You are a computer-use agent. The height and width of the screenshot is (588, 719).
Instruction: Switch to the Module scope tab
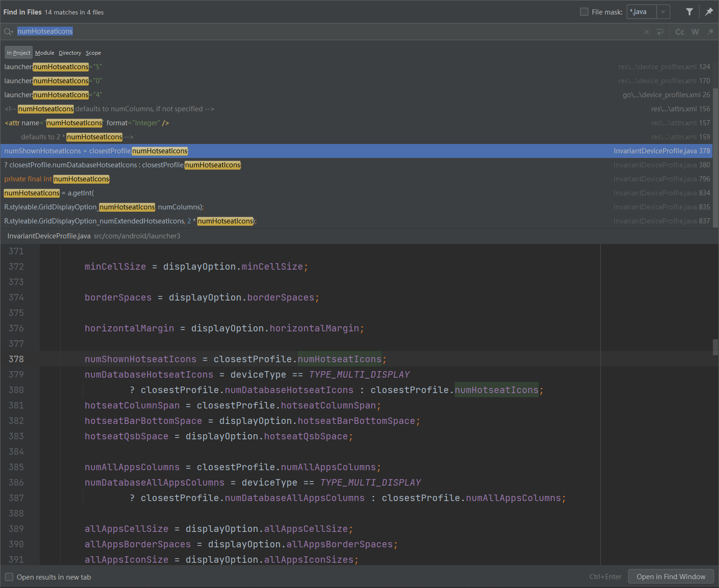coord(44,53)
